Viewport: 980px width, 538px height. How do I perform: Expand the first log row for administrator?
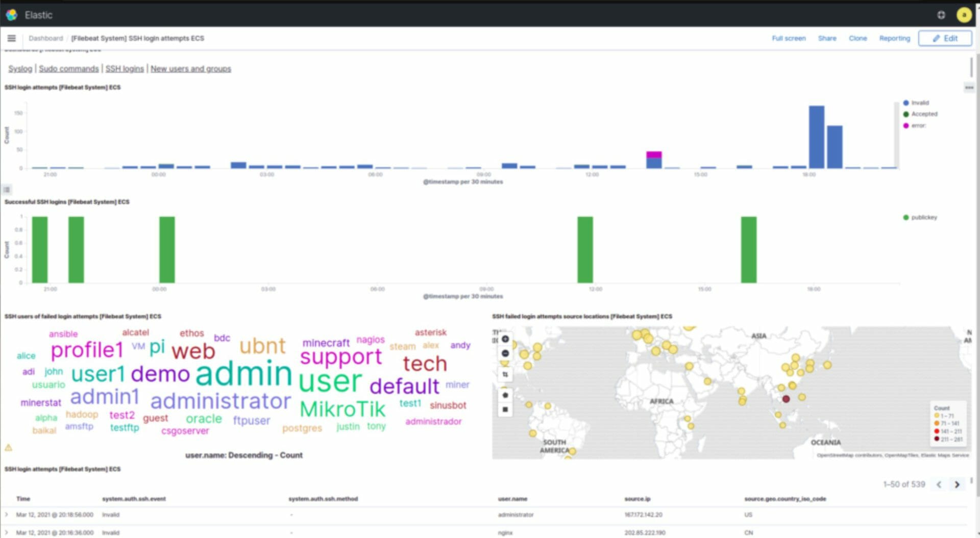click(x=7, y=515)
